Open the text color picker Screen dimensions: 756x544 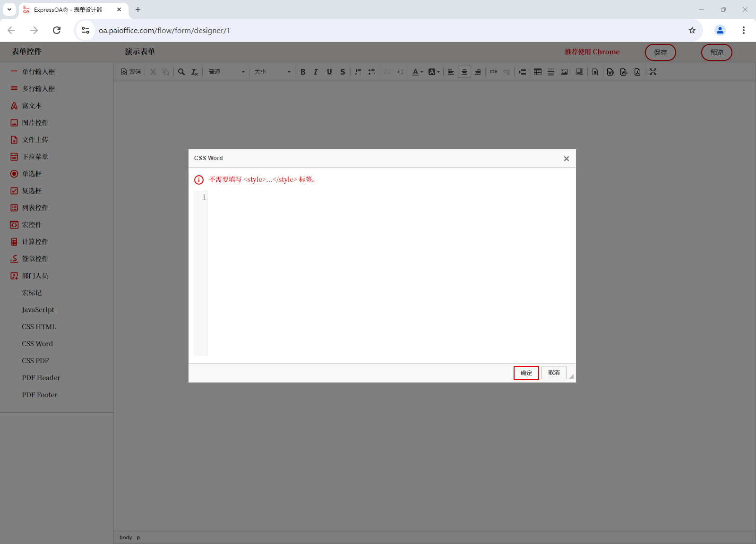click(418, 72)
